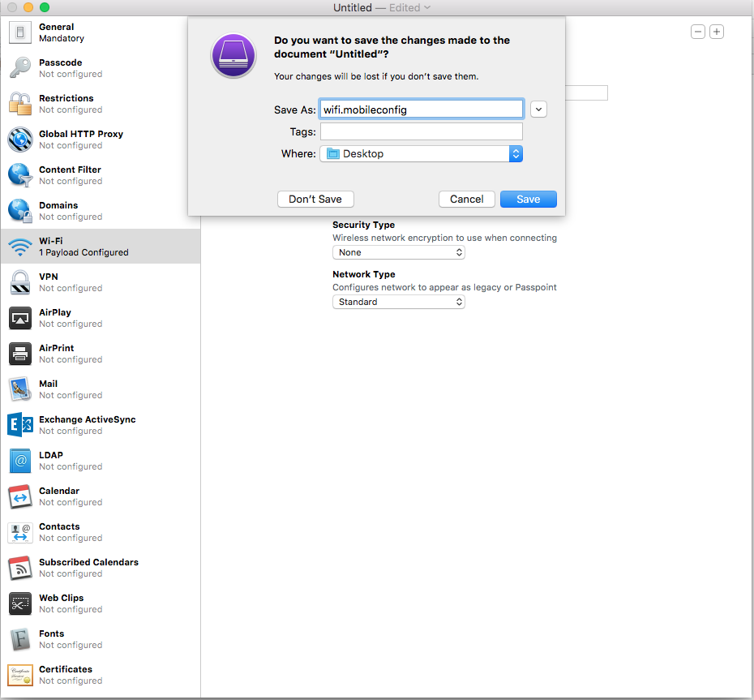754x700 pixels.
Task: Click the 'Security Type' heading
Action: (363, 225)
